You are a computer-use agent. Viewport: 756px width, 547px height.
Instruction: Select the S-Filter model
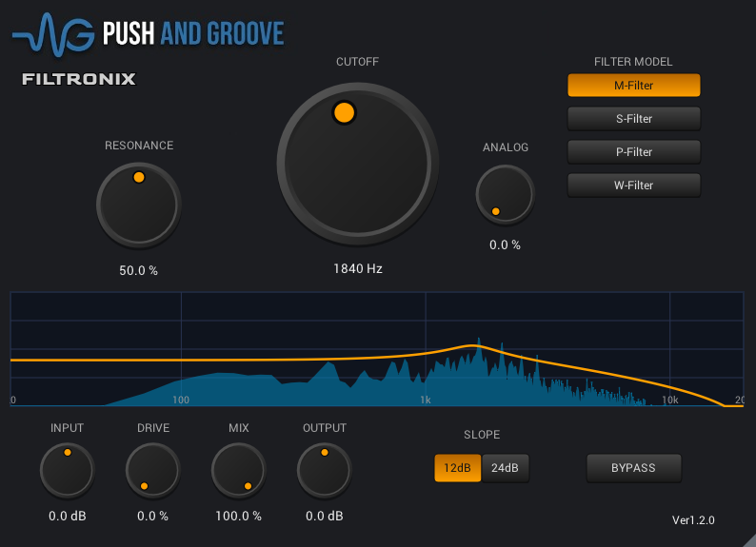[x=633, y=119]
